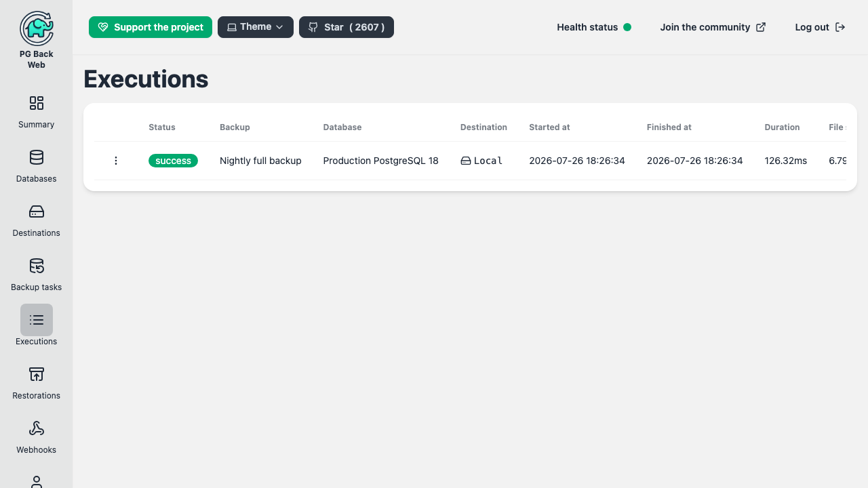Open the Webhooks icon in sidebar
The image size is (868, 488).
coord(37,428)
